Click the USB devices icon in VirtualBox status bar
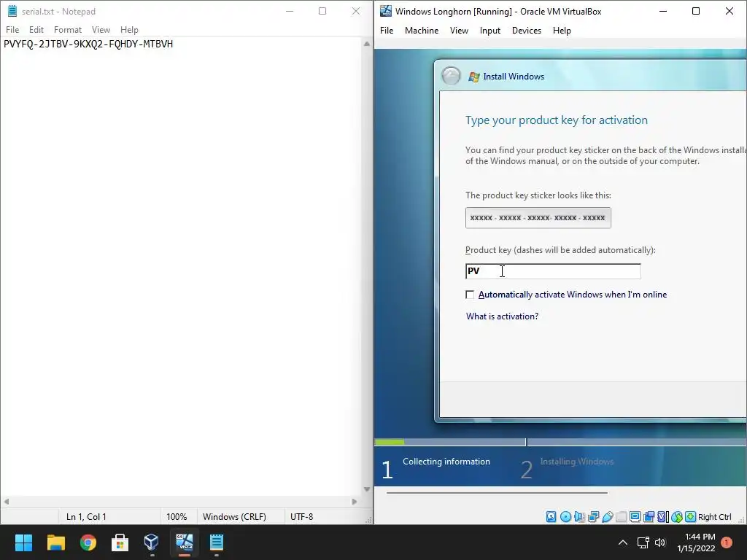The height and width of the screenshot is (560, 747). pos(608,517)
